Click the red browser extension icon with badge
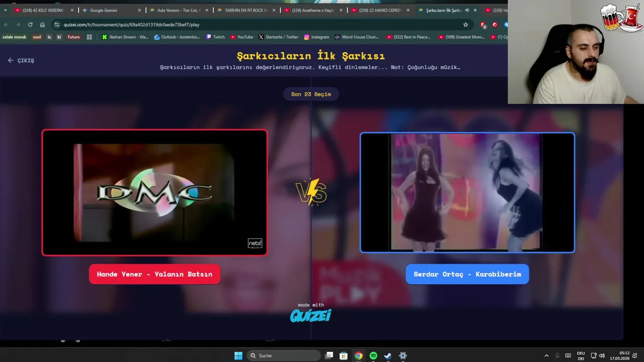The image size is (644, 362). [x=483, y=25]
